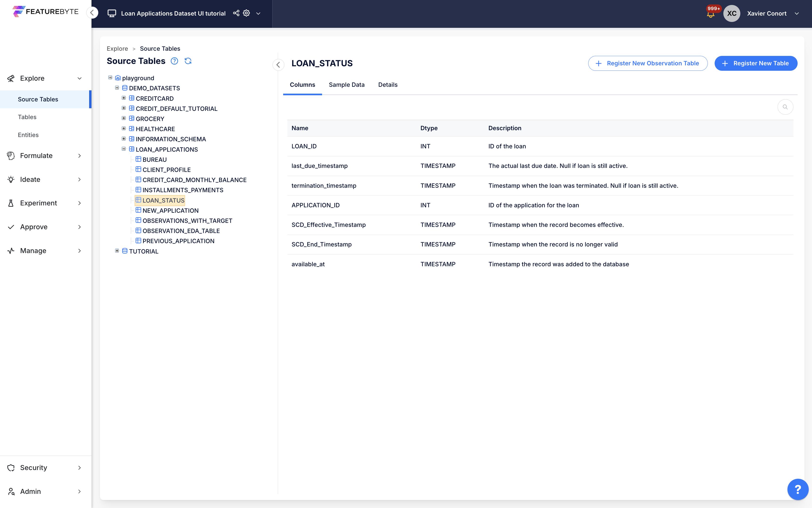This screenshot has width=812, height=508.
Task: Select the OBSERVATIONS_WITH_TARGET table
Action: tap(184, 221)
